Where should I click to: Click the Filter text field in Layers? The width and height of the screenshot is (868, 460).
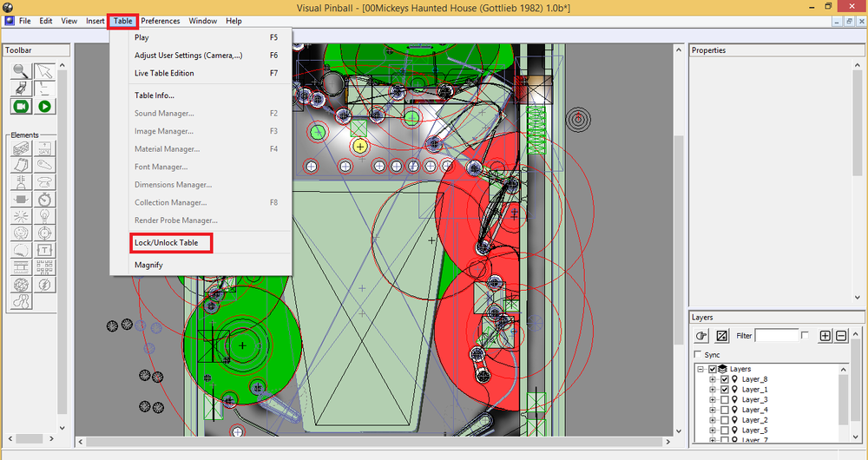[x=777, y=335]
